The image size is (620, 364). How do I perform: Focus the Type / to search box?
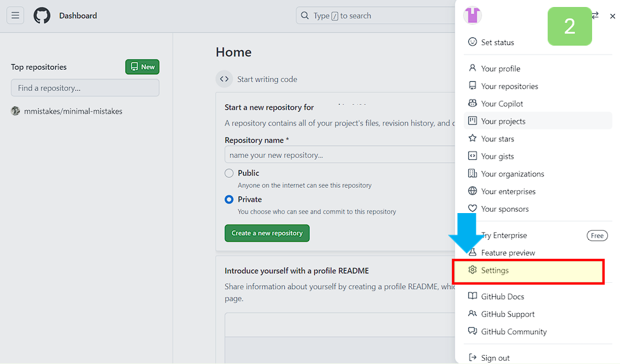coord(376,15)
